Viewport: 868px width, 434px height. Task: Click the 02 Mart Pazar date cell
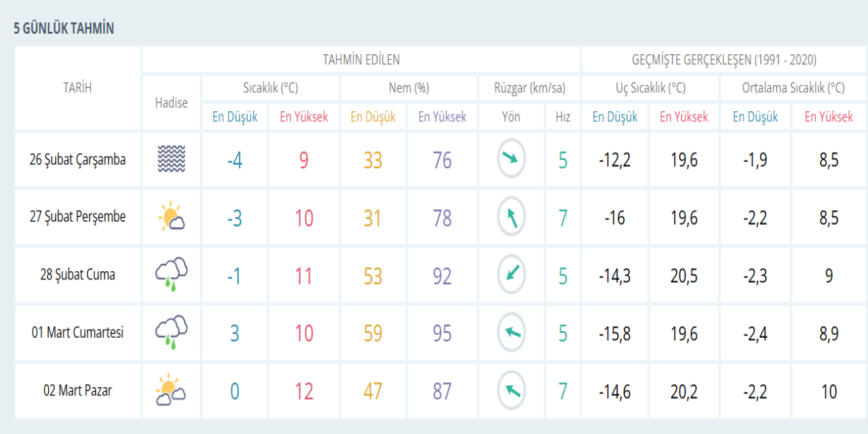click(77, 391)
